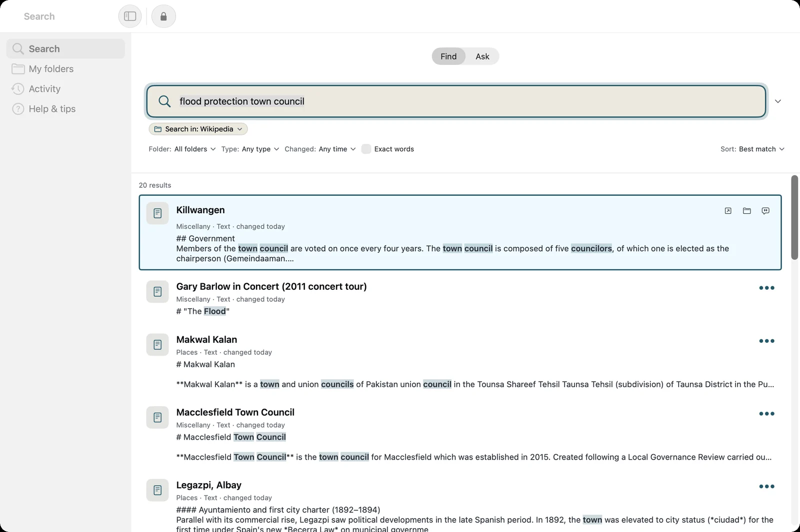
Task: Click Makwal Kalan document icon
Action: [x=157, y=345]
